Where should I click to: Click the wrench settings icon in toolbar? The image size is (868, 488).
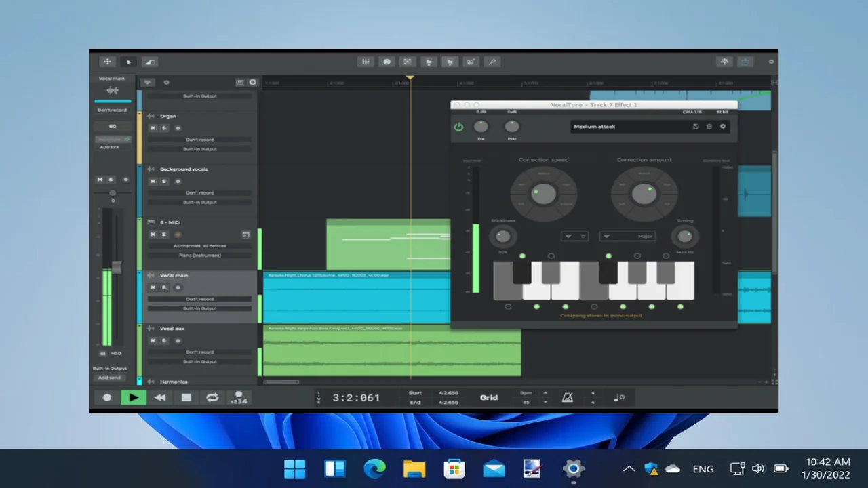[492, 62]
